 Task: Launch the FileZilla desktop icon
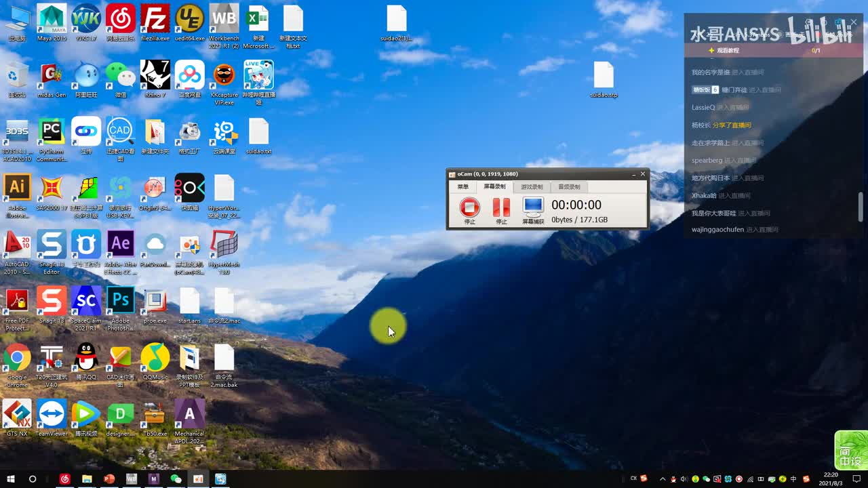coord(155,23)
